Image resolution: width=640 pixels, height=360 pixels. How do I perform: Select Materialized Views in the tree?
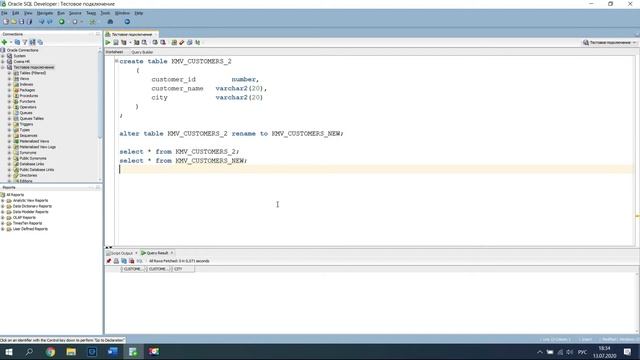coord(34,141)
